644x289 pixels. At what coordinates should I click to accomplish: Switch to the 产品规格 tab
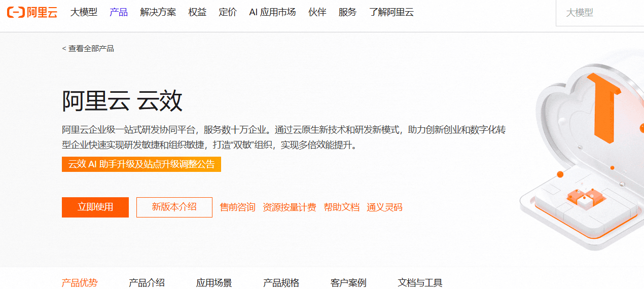[x=281, y=283]
